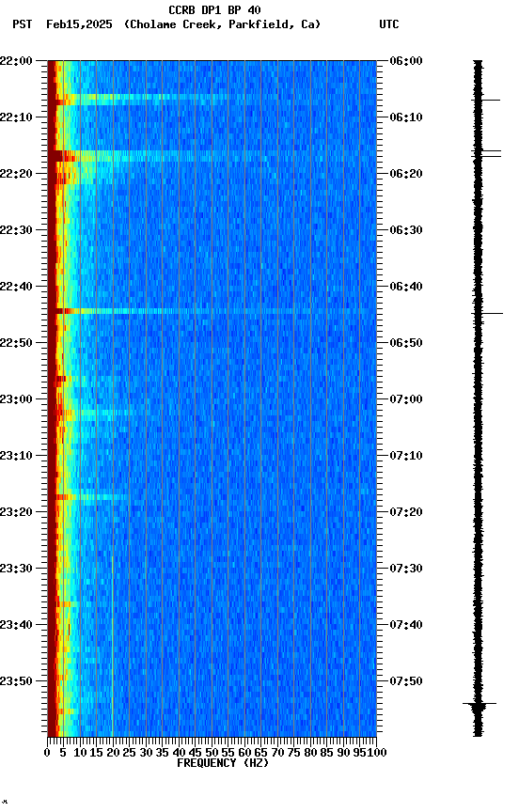The width and height of the screenshot is (519, 812).
Task: Click the 23:20 PST time label
Action: [x=16, y=512]
